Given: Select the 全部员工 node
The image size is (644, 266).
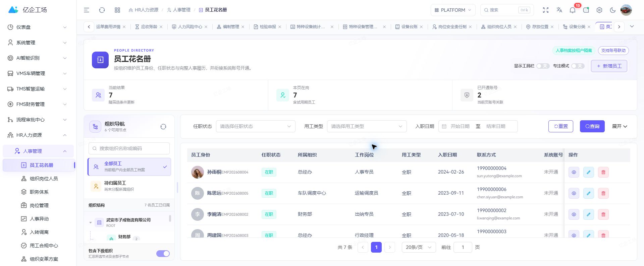Looking at the screenshot, I should click(129, 167).
